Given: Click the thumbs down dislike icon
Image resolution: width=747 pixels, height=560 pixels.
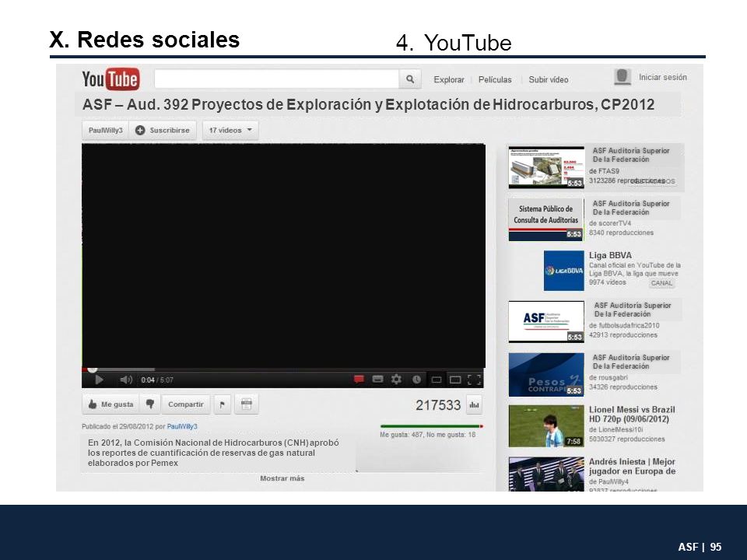Looking at the screenshot, I should click(150, 404).
